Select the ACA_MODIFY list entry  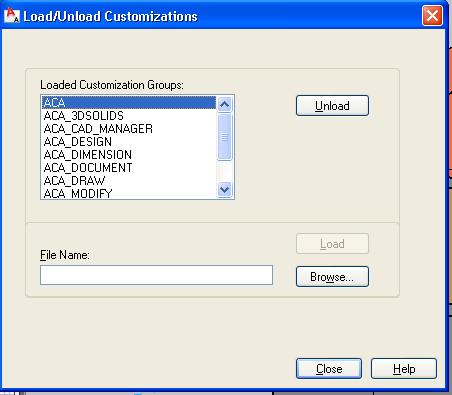point(129,193)
